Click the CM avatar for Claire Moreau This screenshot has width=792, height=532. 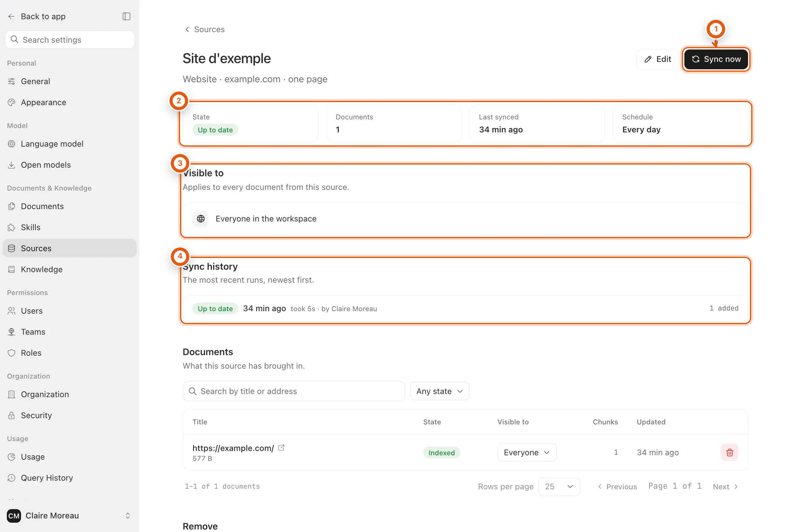pyautogui.click(x=14, y=515)
